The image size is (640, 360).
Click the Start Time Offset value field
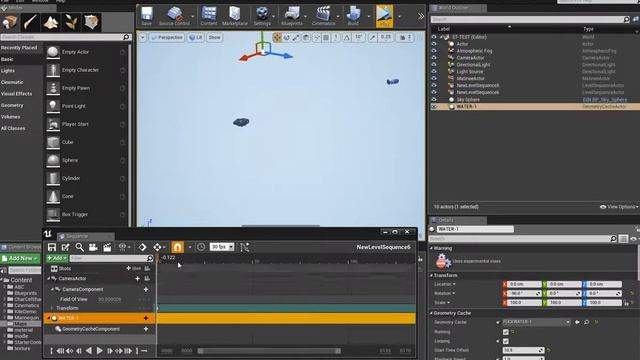pyautogui.click(x=523, y=350)
